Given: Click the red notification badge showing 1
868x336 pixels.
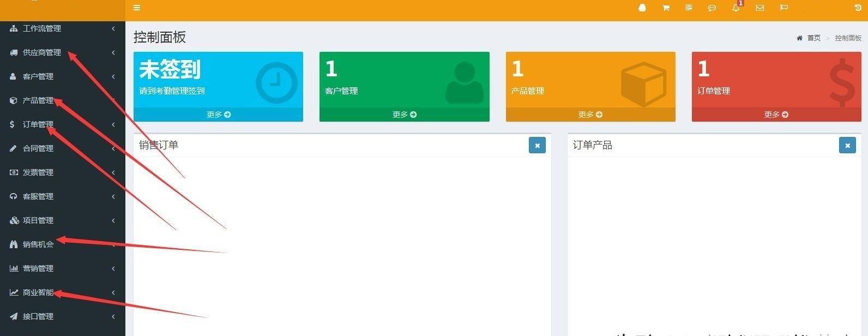Looking at the screenshot, I should pyautogui.click(x=740, y=3).
